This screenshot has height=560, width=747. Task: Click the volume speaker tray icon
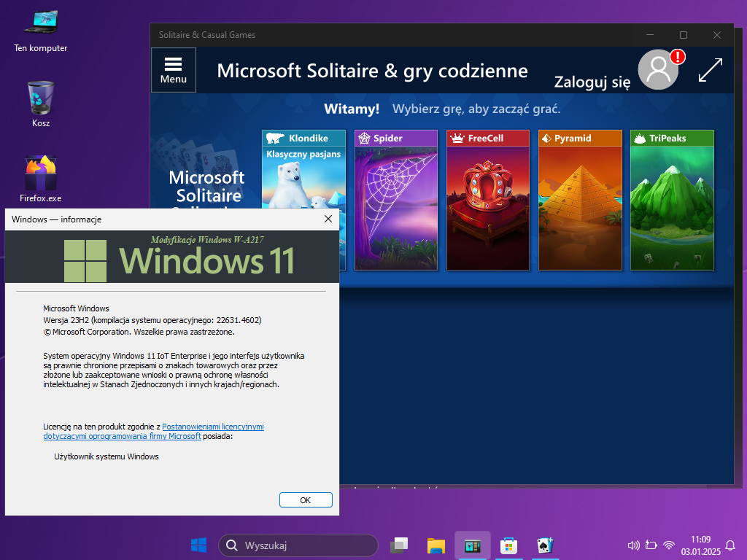632,545
